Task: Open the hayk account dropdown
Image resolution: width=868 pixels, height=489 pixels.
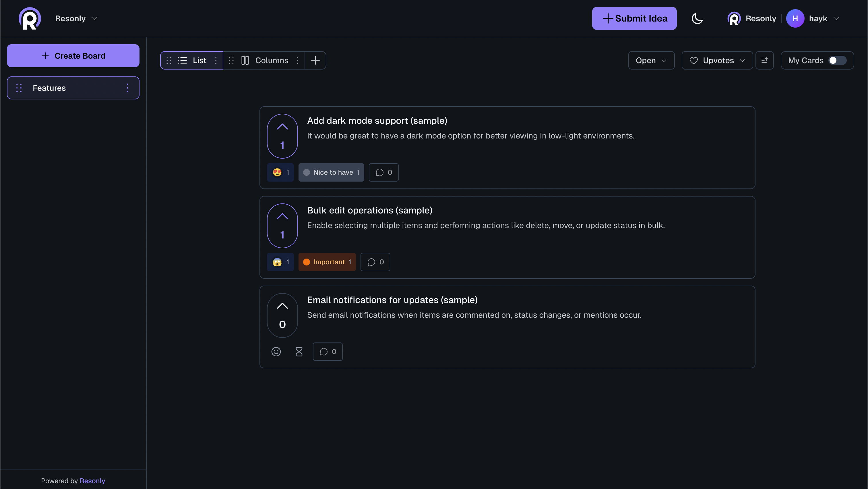Action: pyautogui.click(x=822, y=18)
